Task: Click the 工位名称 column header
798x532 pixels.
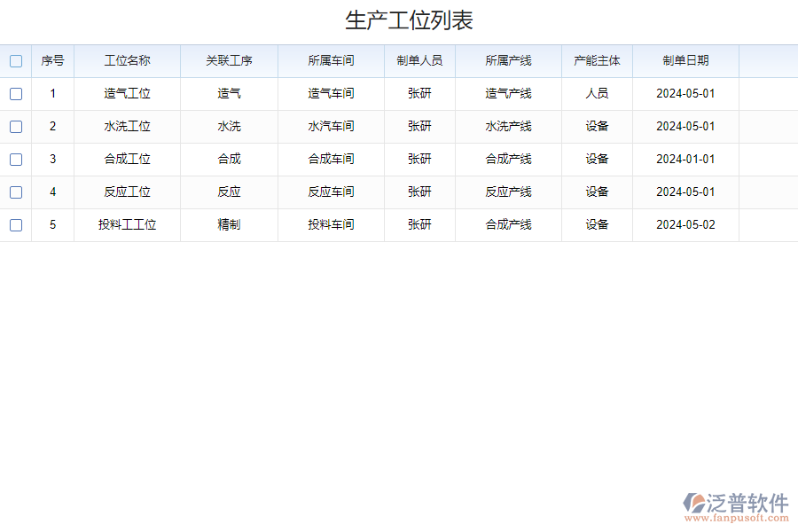Action: pyautogui.click(x=128, y=60)
